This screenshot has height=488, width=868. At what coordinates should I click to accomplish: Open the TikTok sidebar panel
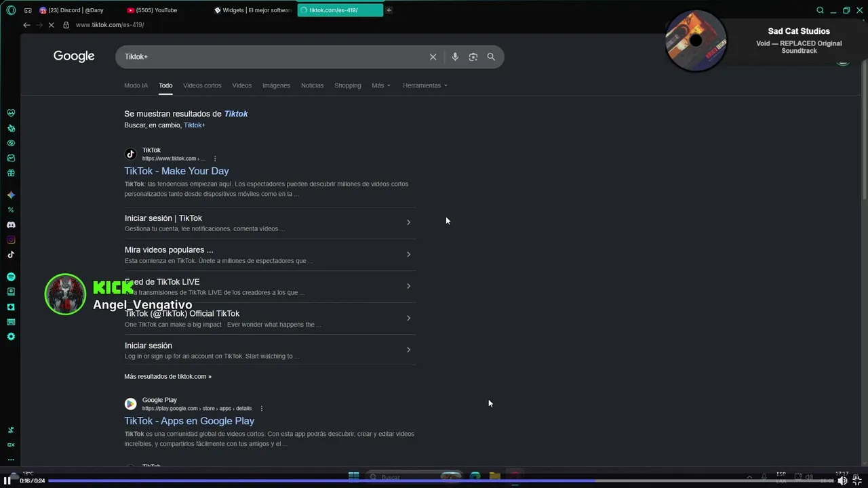[x=11, y=255]
